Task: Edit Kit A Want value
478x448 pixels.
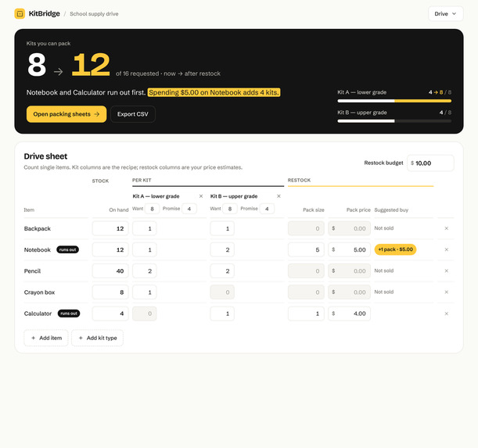Action: point(152,209)
